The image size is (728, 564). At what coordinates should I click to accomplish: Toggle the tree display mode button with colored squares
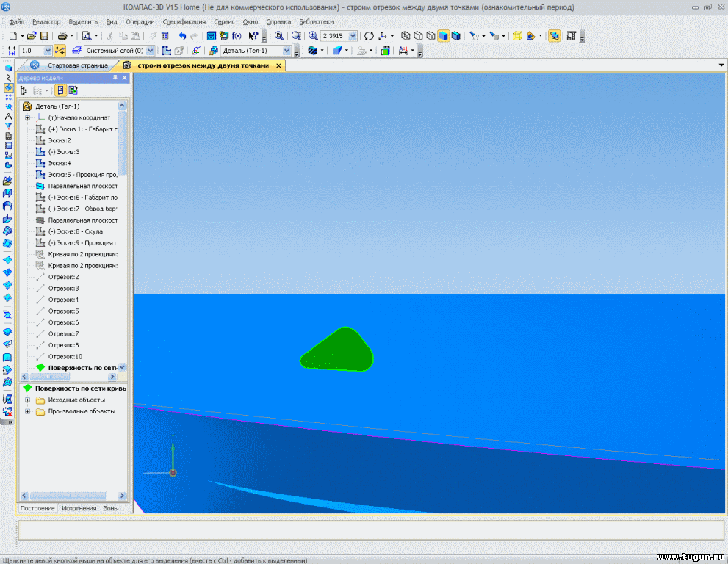click(73, 90)
